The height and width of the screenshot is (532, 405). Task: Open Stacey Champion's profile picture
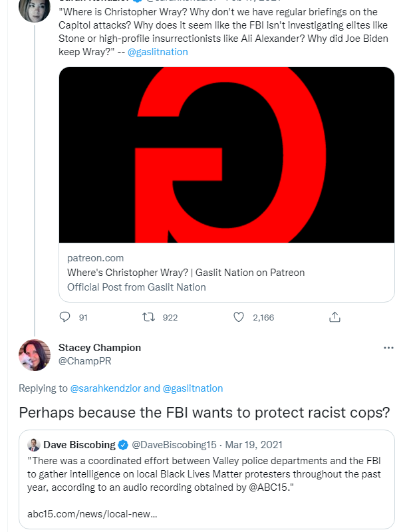click(x=35, y=355)
